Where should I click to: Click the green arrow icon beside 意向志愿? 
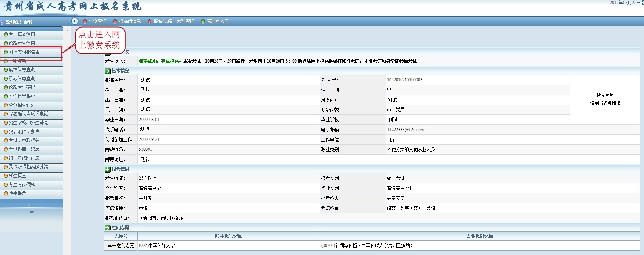[x=107, y=228]
